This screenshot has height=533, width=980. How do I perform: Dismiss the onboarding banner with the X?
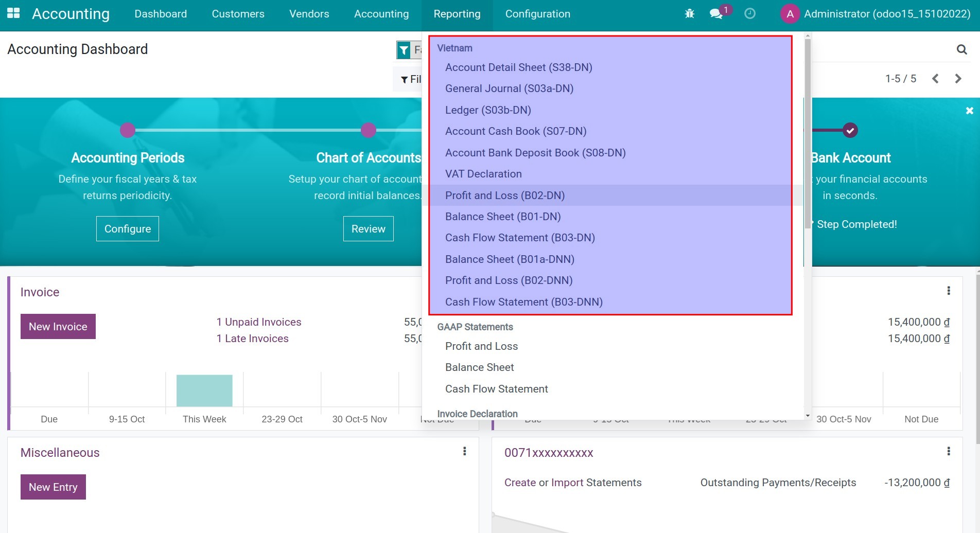pyautogui.click(x=969, y=110)
